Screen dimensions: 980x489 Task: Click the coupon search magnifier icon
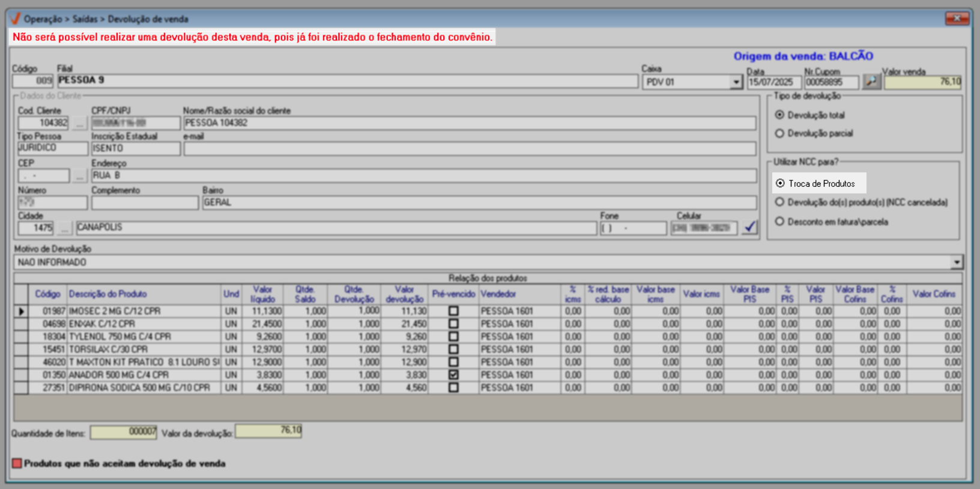point(871,81)
